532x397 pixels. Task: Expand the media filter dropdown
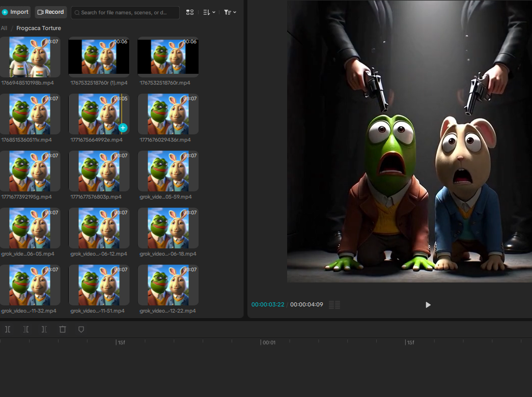coord(230,12)
